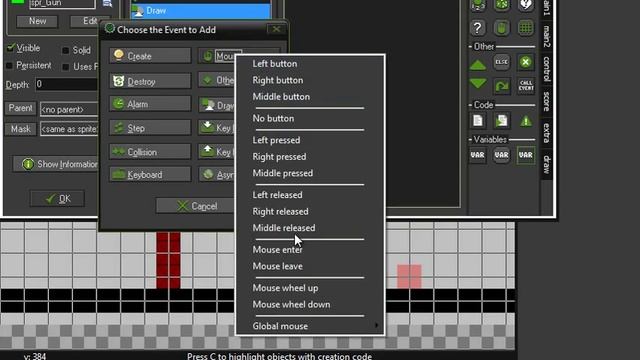Add the Comment warning triangle icon
Viewport: 640px width, 360px height.
tap(526, 120)
